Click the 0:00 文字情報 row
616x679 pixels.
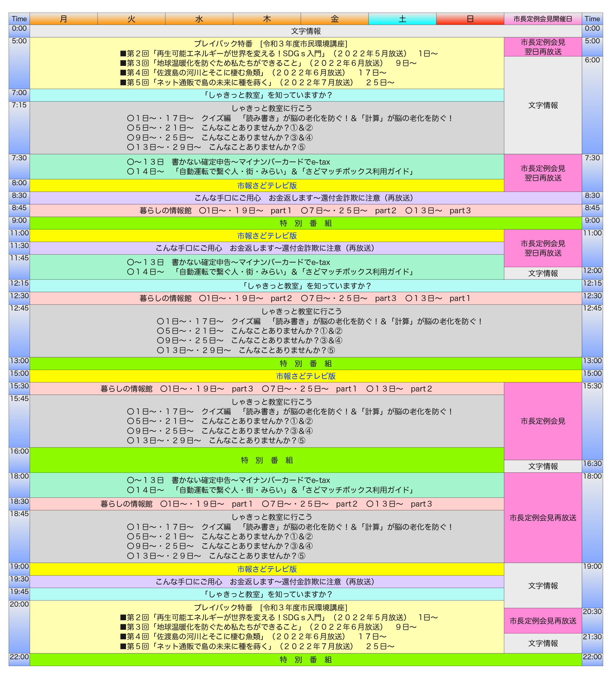pyautogui.click(x=306, y=31)
